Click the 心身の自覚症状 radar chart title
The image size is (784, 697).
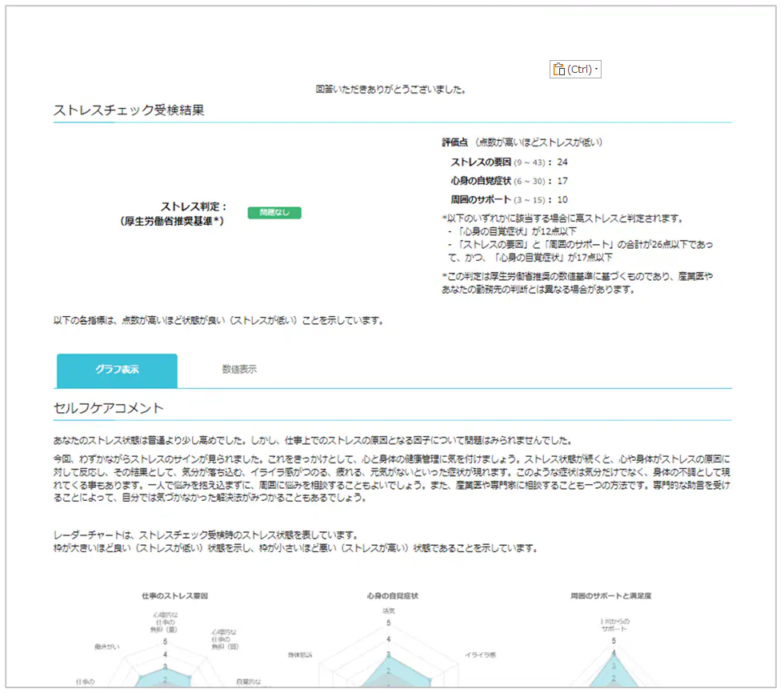[x=392, y=595]
